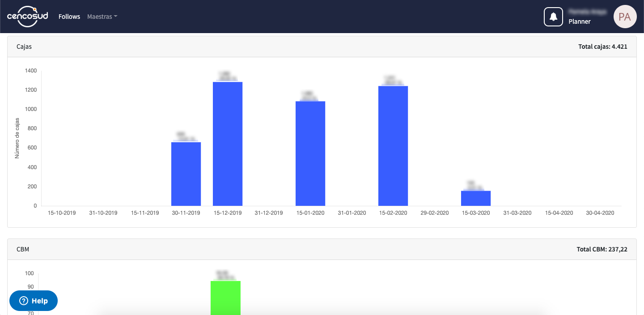Click the 15-02-2020 blue bar
The height and width of the screenshot is (315, 644).
tap(393, 146)
